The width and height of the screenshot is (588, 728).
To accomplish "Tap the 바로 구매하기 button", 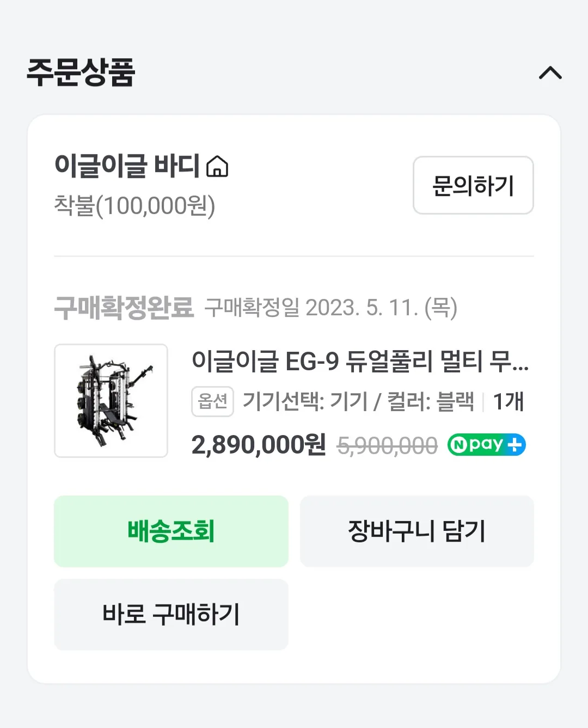I will pos(171,614).
